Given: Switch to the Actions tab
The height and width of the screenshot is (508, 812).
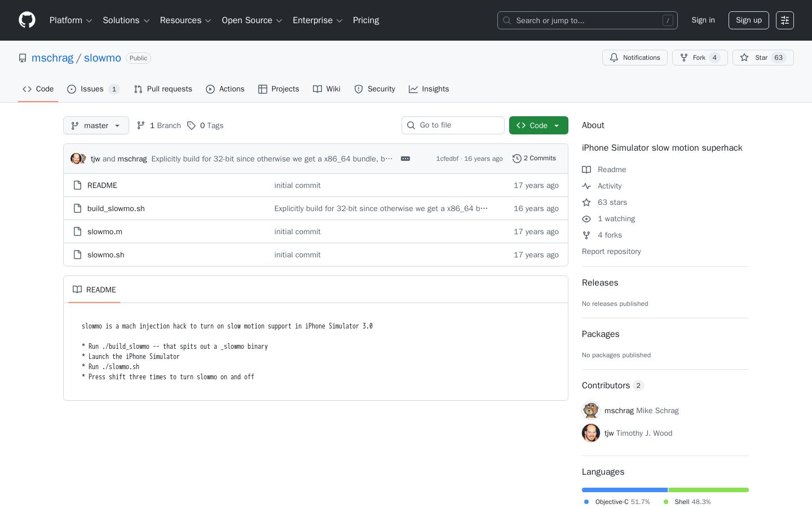Looking at the screenshot, I should (225, 89).
